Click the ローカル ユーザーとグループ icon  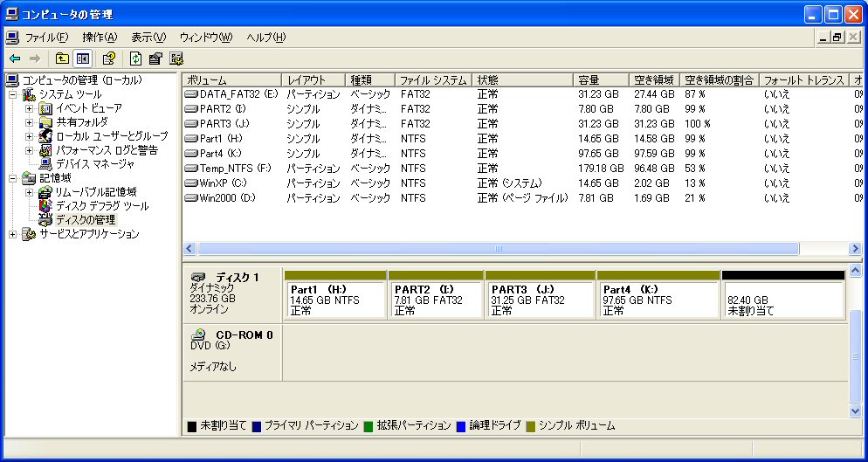(x=46, y=135)
